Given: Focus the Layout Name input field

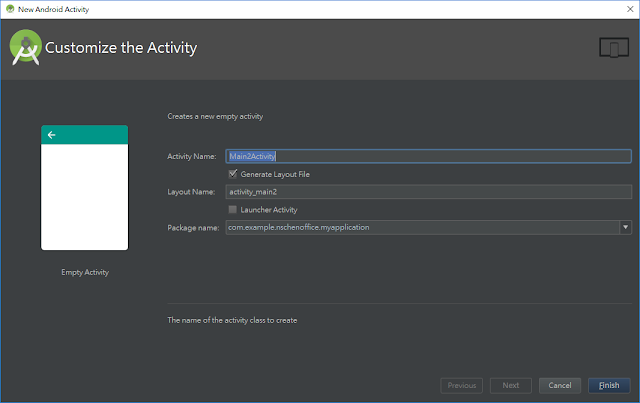Looking at the screenshot, I should pos(429,192).
